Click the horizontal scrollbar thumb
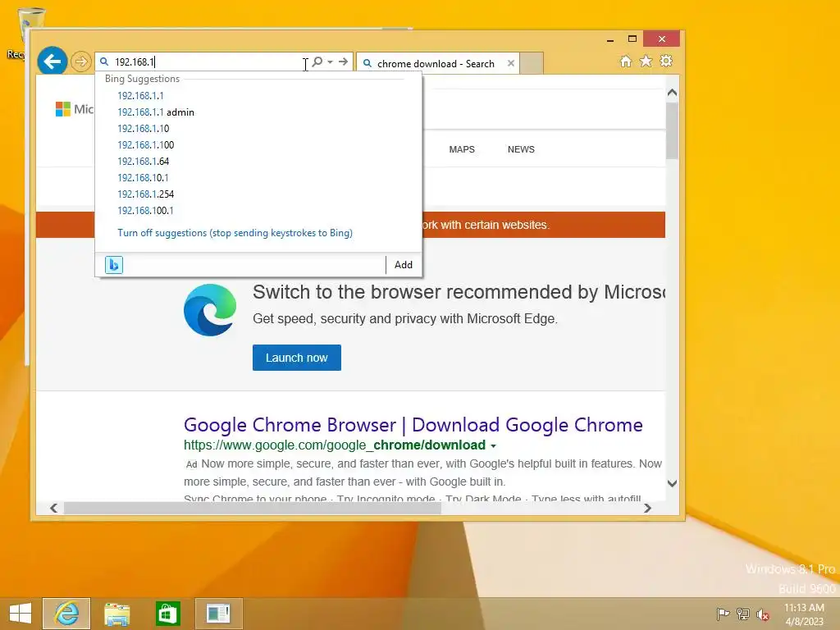 [253, 508]
